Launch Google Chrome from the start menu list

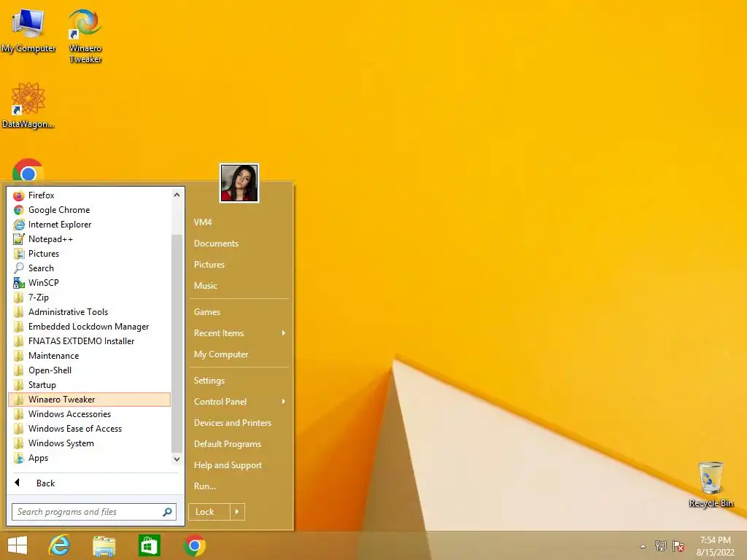pos(90,210)
